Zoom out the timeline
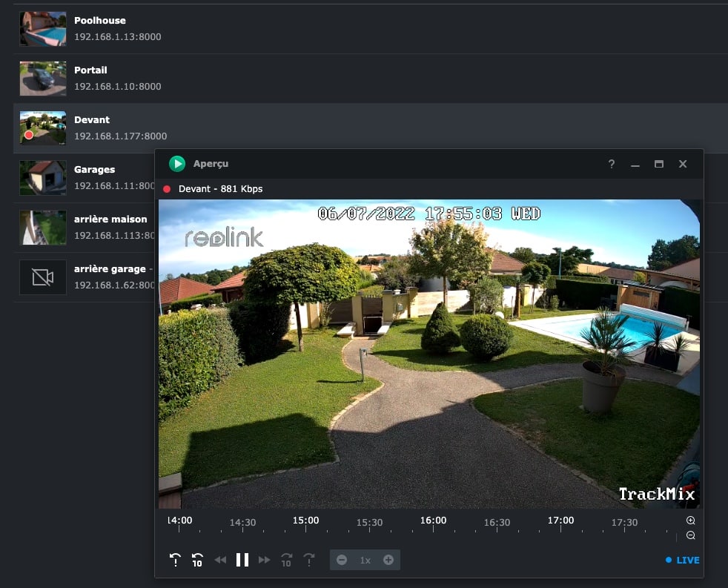 pyautogui.click(x=690, y=535)
